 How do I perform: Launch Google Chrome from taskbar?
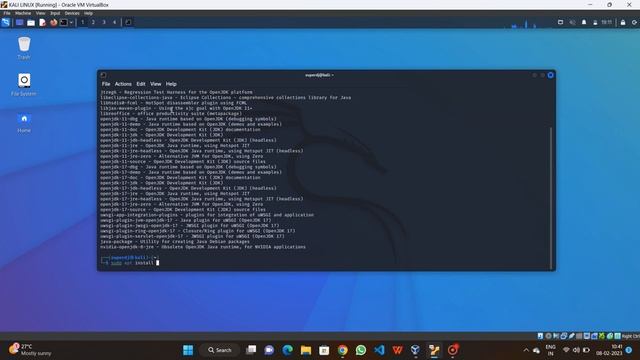coord(342,350)
